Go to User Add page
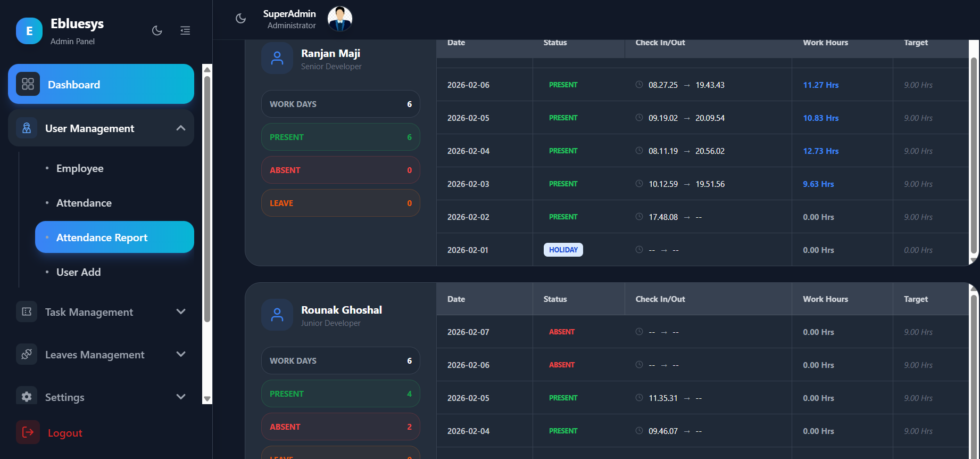Image resolution: width=980 pixels, height=459 pixels. click(78, 272)
